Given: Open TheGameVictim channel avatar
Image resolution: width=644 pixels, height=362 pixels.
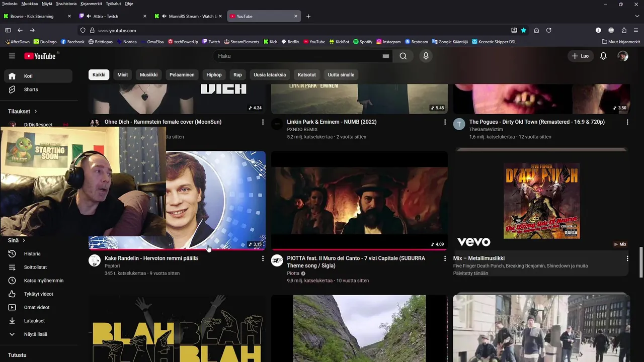Looking at the screenshot, I should [459, 124].
